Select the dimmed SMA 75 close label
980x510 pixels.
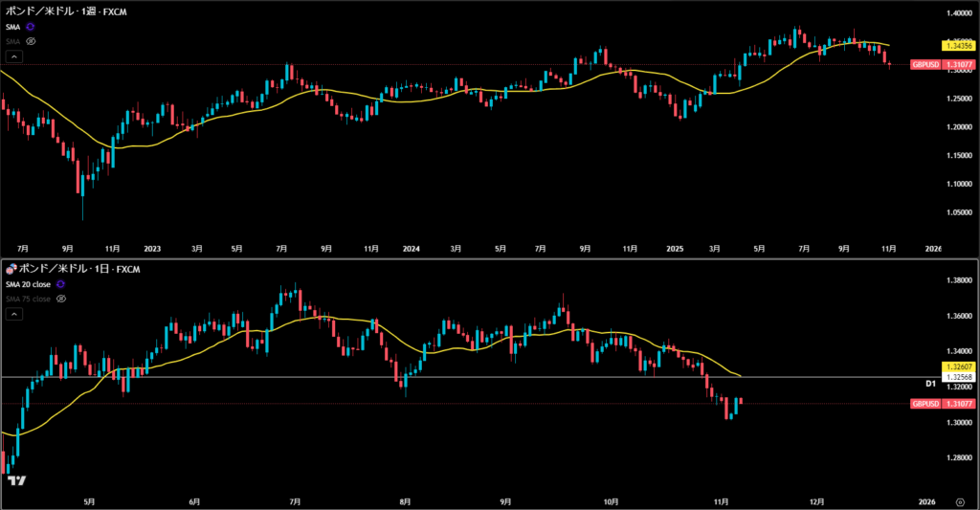point(27,299)
